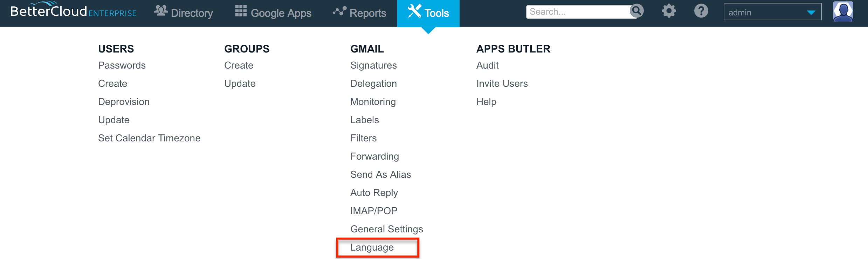
Task: Open the Google Apps menu
Action: 273,13
